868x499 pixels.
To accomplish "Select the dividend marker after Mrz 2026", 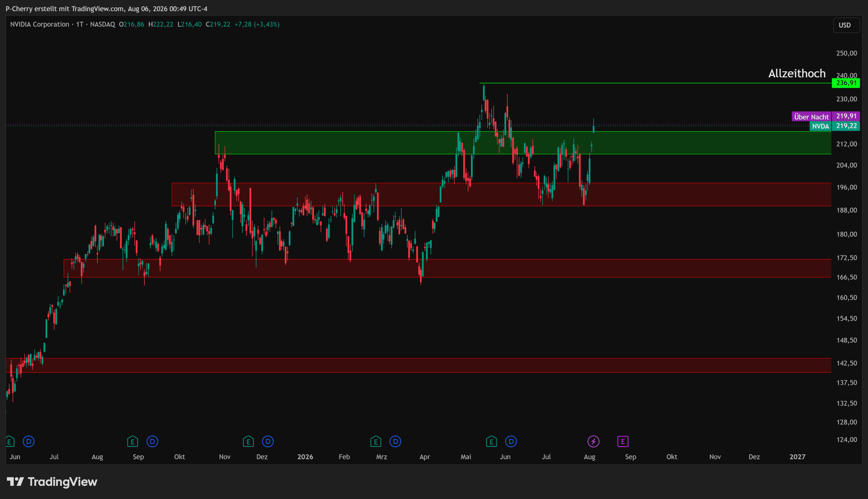I will 395,441.
